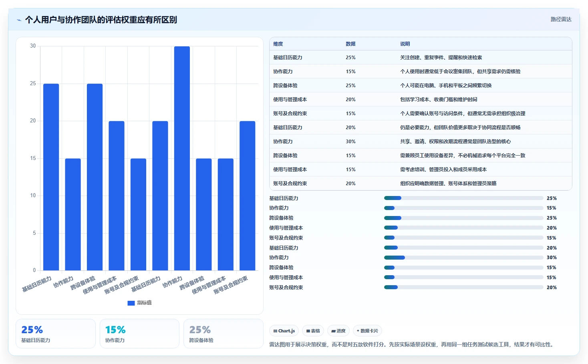The height and width of the screenshot is (364, 588).
Task: Click the 路径雷达 label in header
Action: pyautogui.click(x=561, y=19)
